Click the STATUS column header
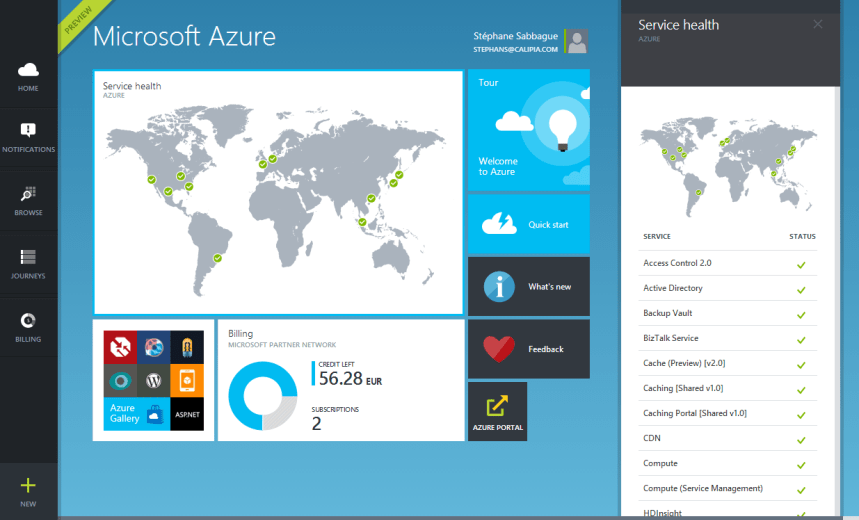Screen dimensions: 859x520 pos(802,237)
